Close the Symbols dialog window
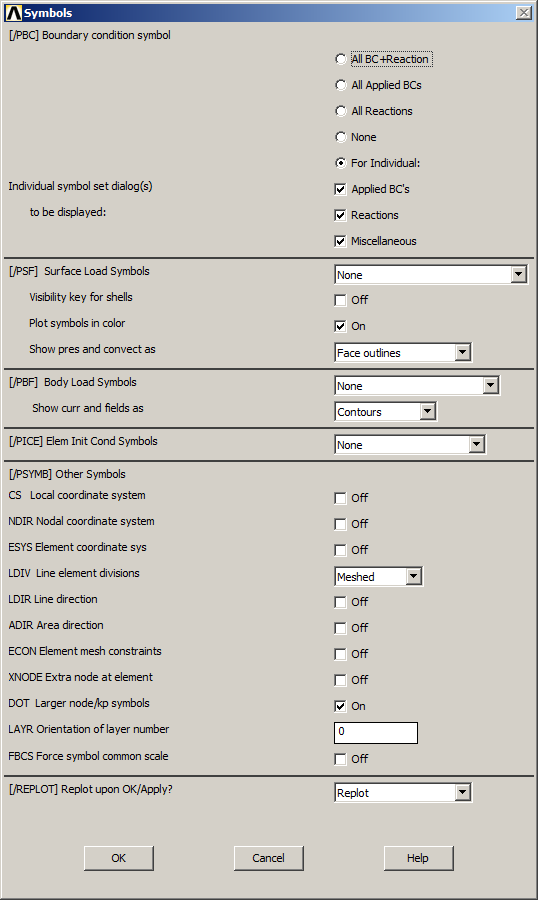The image size is (538, 900). click(x=524, y=13)
